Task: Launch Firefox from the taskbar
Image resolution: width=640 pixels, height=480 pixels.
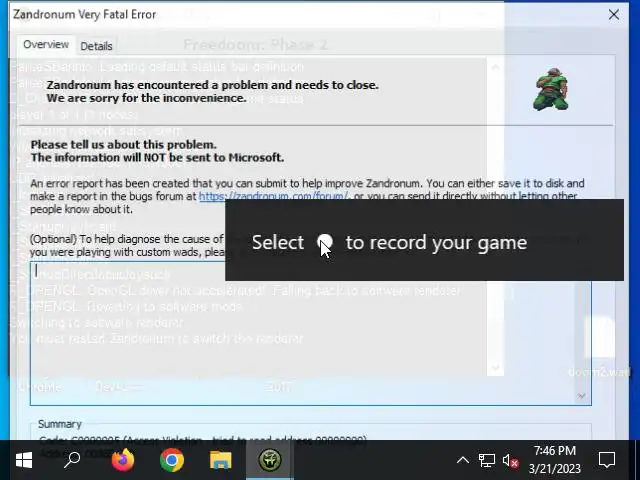Action: click(123, 460)
